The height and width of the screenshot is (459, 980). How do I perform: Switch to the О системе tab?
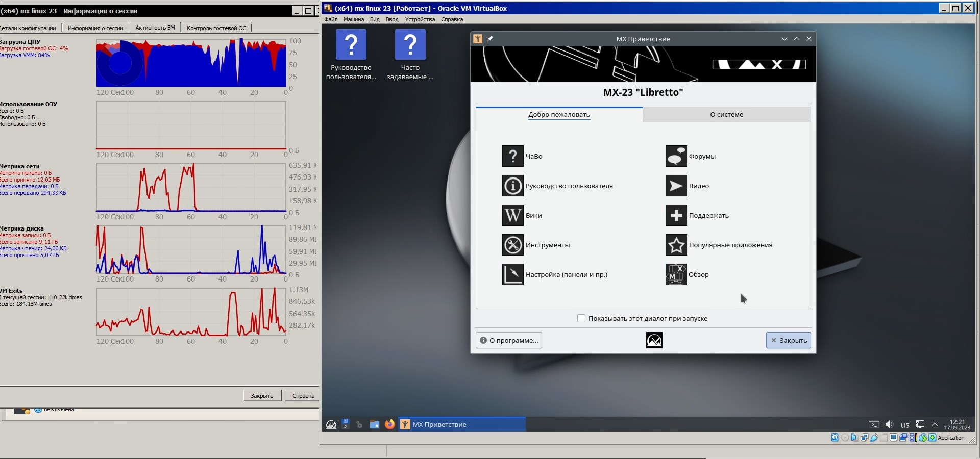click(726, 114)
